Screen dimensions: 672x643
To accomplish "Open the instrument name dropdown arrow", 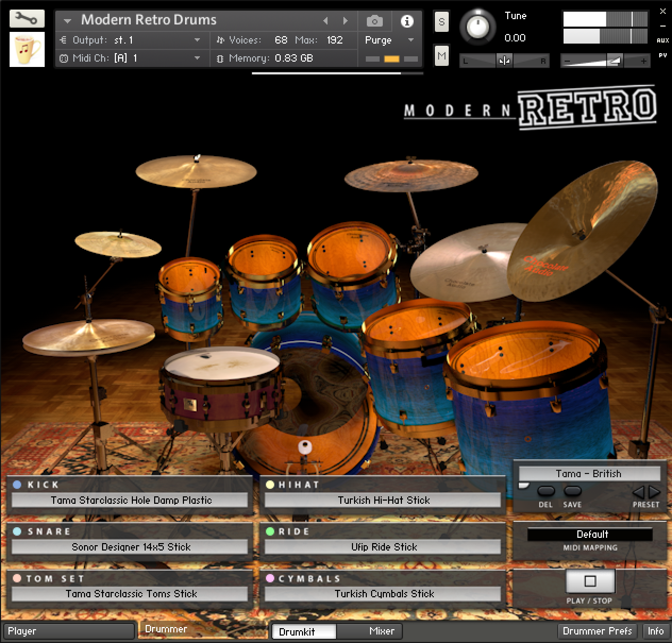I will [68, 21].
